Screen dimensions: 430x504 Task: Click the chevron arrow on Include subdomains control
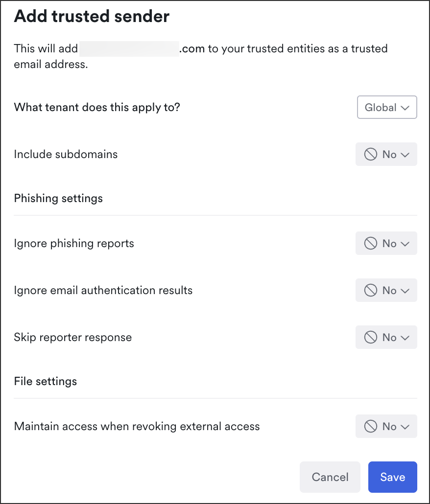pyautogui.click(x=405, y=155)
